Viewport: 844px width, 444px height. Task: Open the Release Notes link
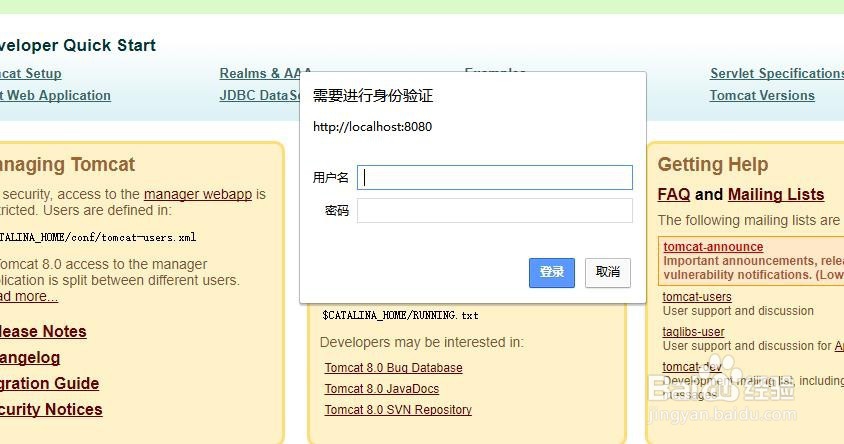point(43,332)
